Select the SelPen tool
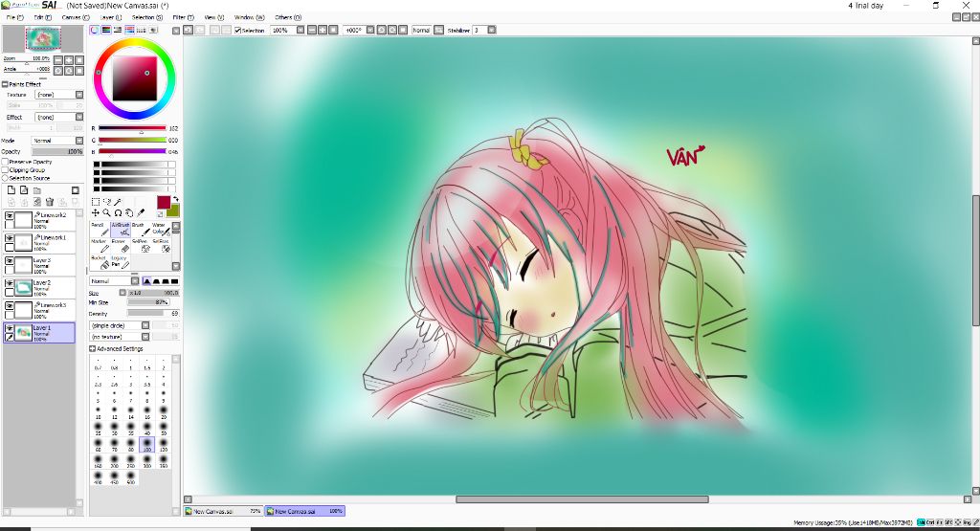Image resolution: width=980 pixels, height=531 pixels. click(140, 246)
